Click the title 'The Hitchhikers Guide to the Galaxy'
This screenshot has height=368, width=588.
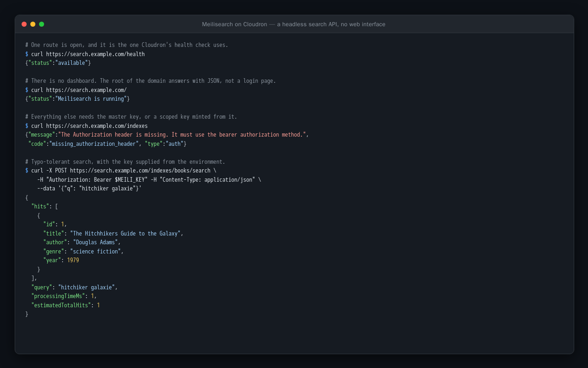[125, 234]
